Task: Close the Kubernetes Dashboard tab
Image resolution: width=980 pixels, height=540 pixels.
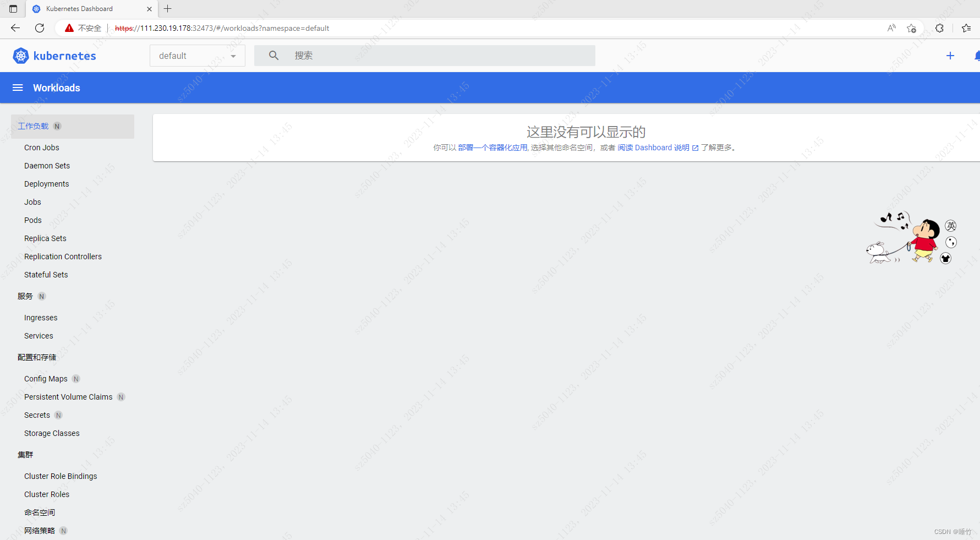Action: point(149,9)
